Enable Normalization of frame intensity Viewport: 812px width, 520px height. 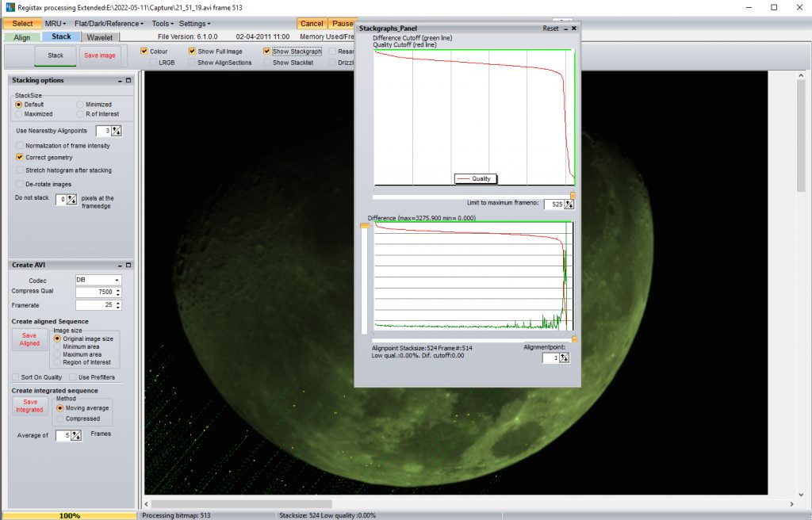coord(20,146)
